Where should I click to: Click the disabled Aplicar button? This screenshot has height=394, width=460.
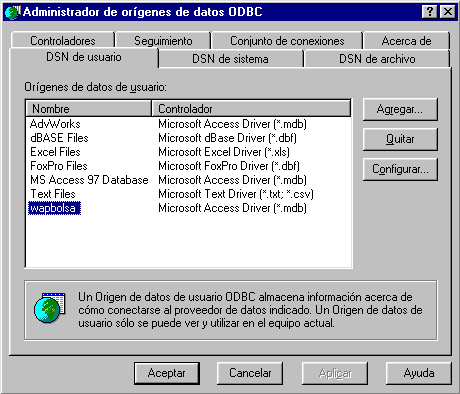pos(335,373)
